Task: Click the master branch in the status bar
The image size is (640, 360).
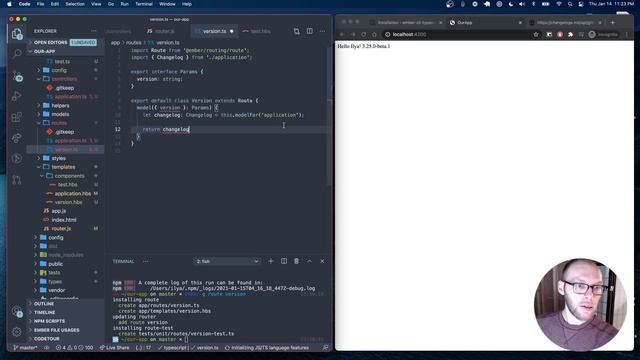Action: coord(25,348)
